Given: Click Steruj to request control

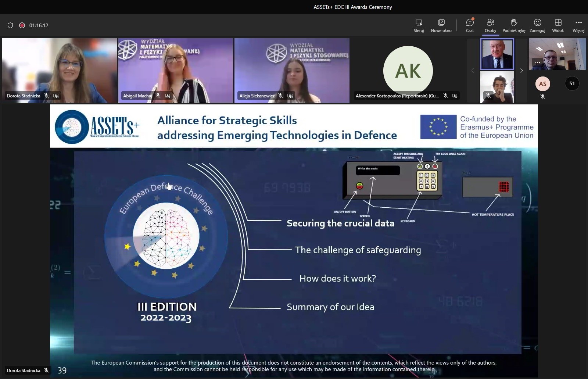Looking at the screenshot, I should coord(419,25).
